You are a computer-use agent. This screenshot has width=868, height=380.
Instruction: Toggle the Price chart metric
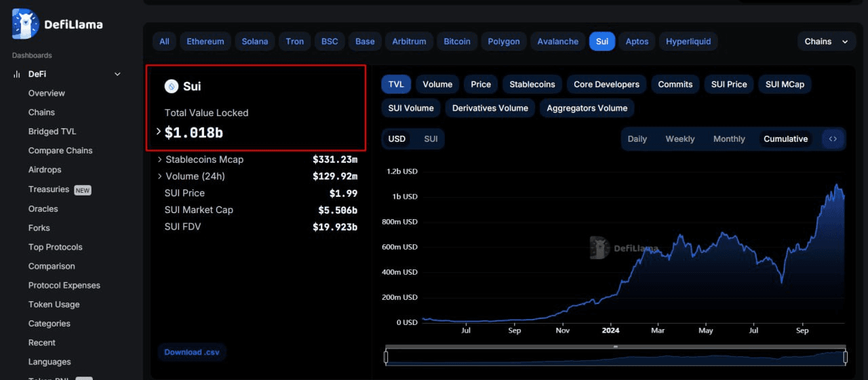[481, 84]
